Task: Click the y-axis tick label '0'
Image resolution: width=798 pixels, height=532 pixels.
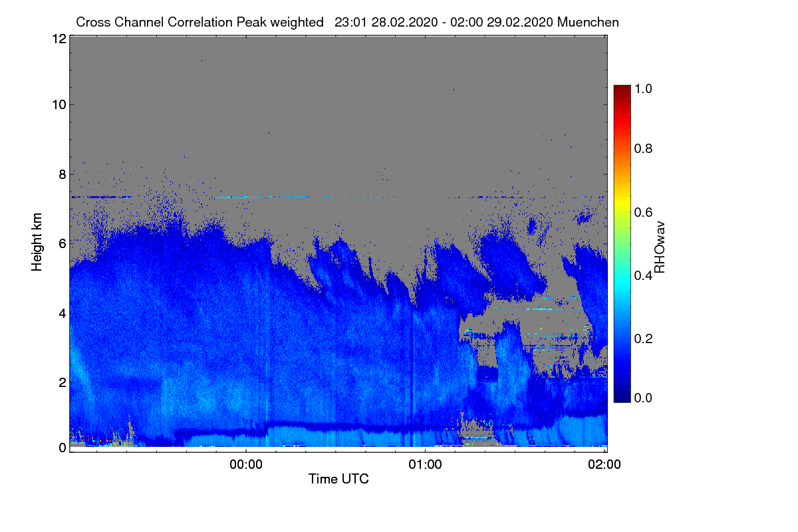Action: pyautogui.click(x=62, y=448)
